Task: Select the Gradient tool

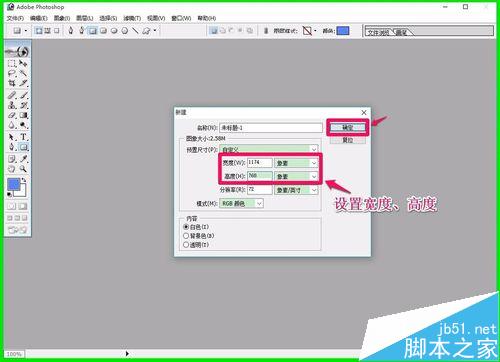Action: (23, 115)
